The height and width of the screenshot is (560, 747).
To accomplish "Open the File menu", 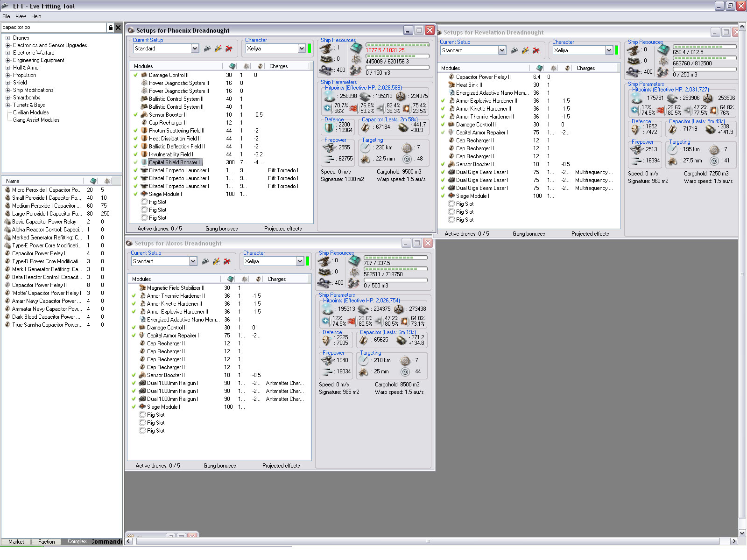I will (6, 16).
